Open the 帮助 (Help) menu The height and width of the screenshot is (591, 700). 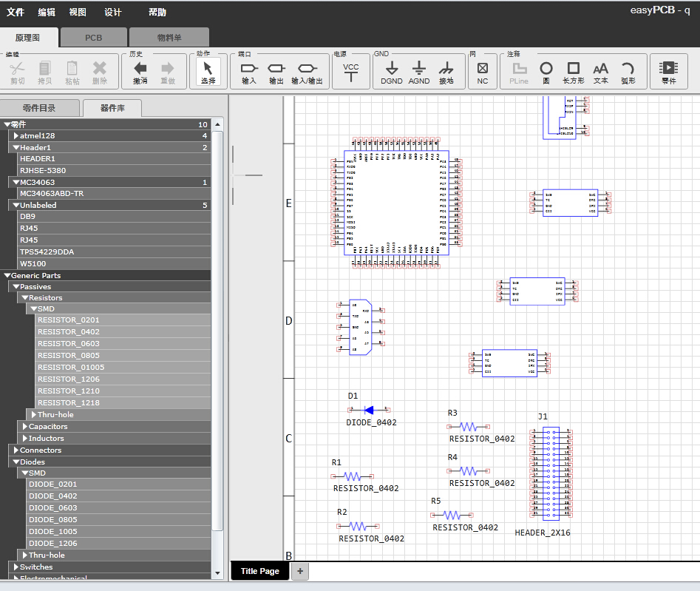coord(157,12)
